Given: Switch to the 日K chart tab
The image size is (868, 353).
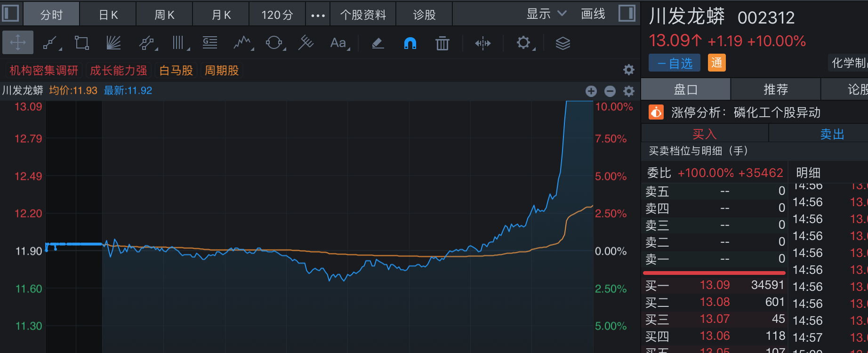Looking at the screenshot, I should click(108, 15).
